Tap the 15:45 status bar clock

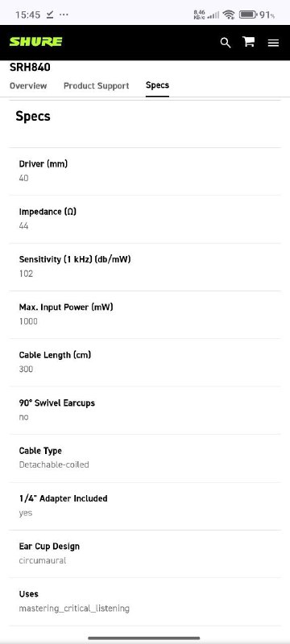[x=27, y=14]
